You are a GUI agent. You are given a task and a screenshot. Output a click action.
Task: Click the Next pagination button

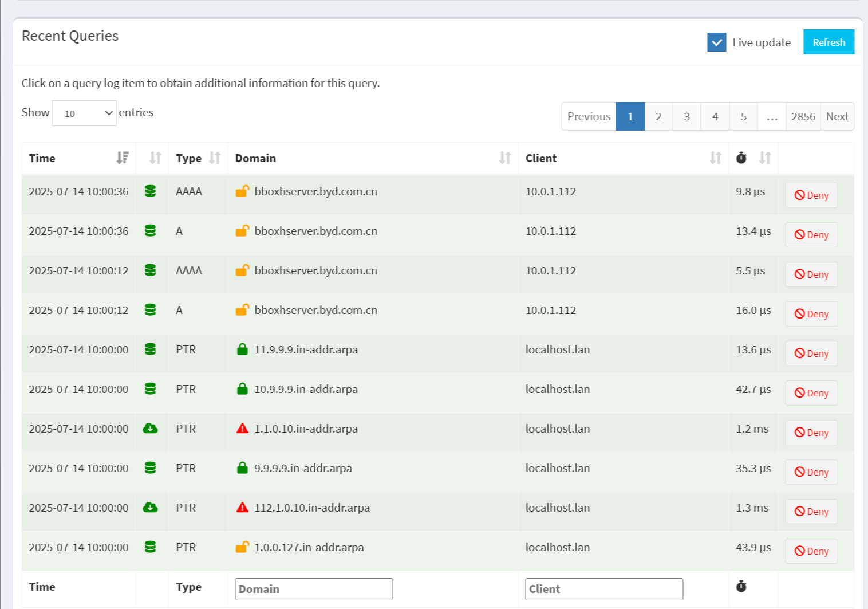[x=837, y=116]
